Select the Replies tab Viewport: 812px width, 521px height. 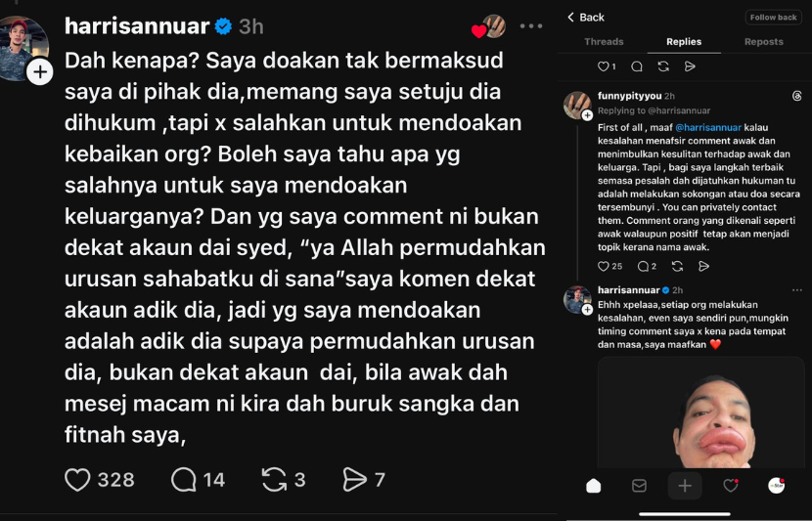(684, 41)
